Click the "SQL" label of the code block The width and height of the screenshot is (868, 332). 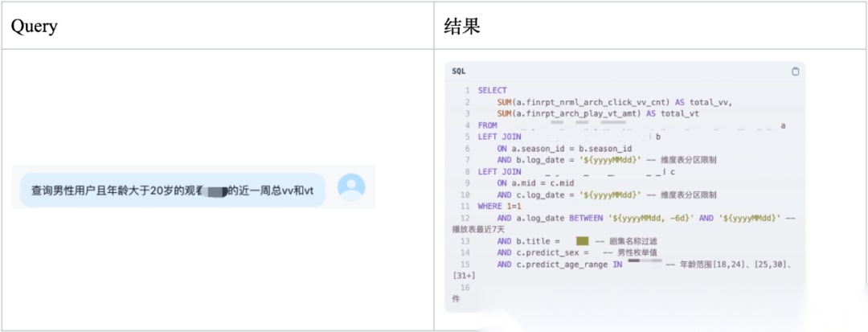click(x=459, y=72)
